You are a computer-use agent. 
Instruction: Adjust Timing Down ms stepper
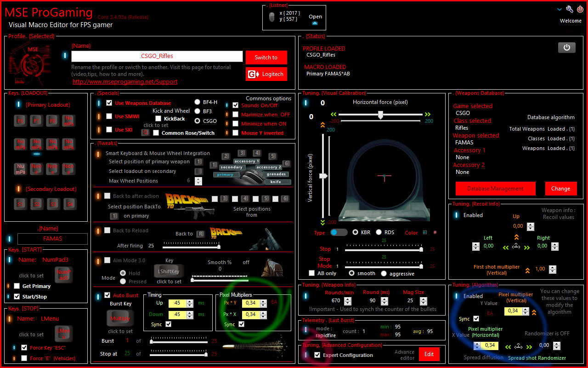[190, 315]
